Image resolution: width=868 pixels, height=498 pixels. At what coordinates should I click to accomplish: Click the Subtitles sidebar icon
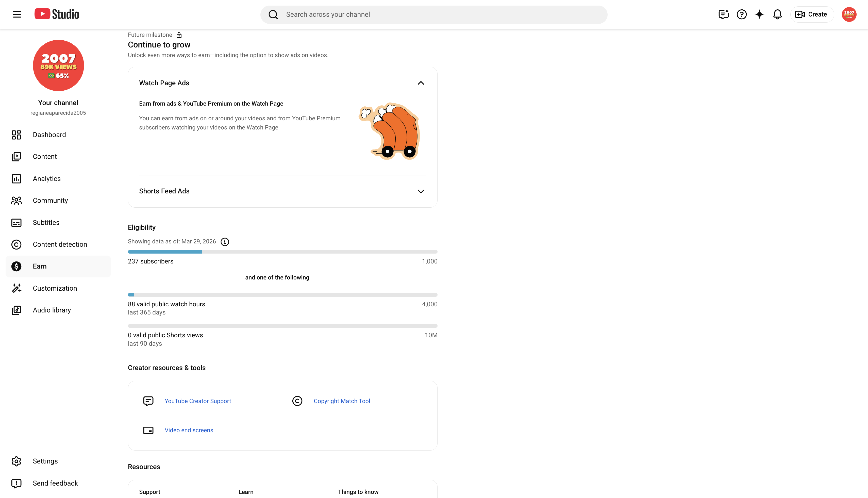tap(16, 223)
